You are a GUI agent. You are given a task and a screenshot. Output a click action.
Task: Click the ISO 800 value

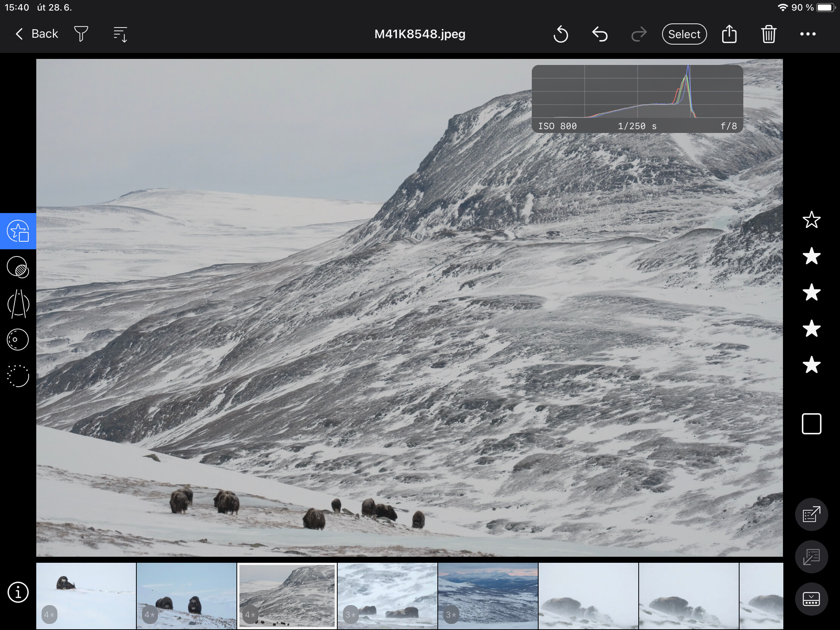[557, 126]
